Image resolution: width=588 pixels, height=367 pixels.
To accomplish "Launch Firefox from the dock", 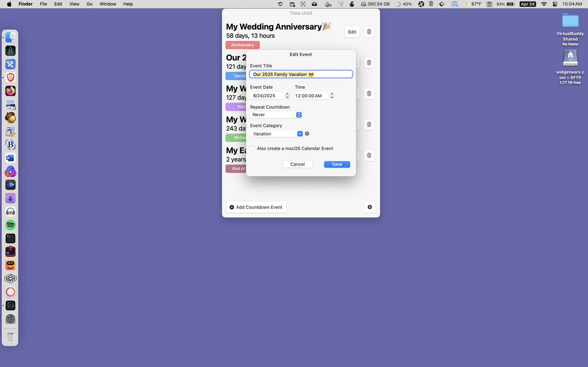I will pyautogui.click(x=10, y=91).
